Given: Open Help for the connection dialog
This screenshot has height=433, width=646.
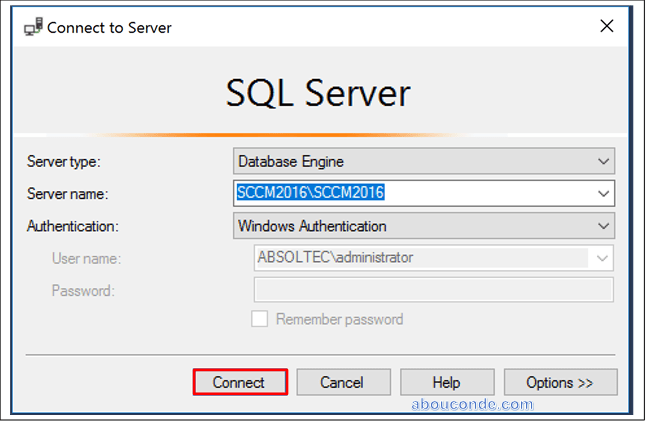Looking at the screenshot, I should [446, 382].
